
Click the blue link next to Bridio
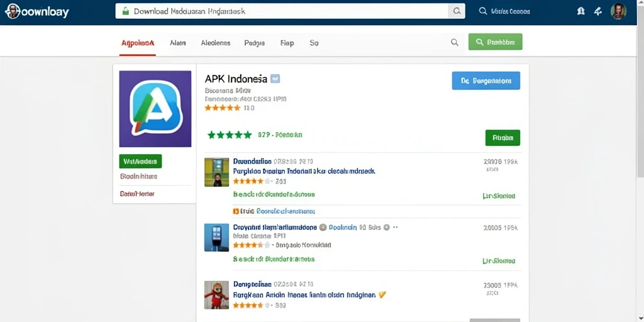(286, 211)
